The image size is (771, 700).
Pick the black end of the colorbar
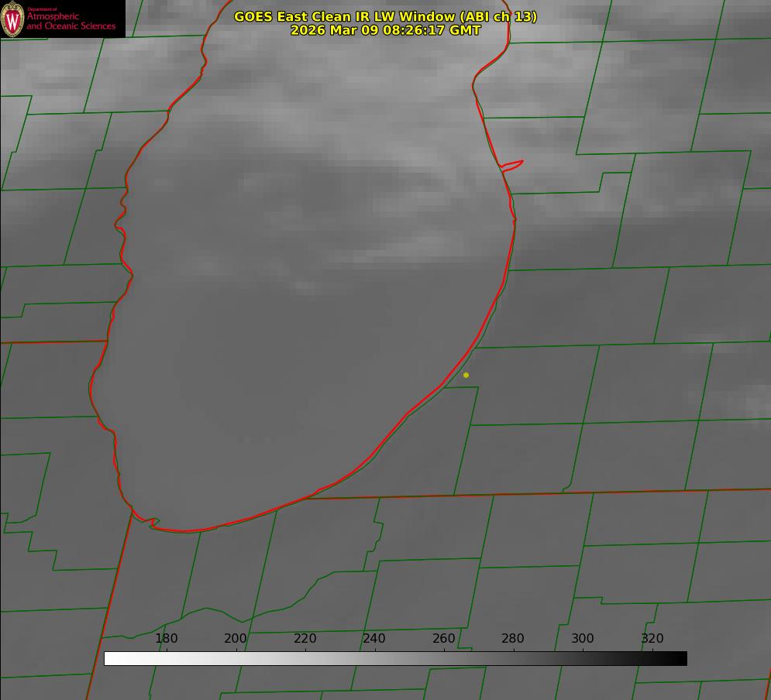coord(682,659)
